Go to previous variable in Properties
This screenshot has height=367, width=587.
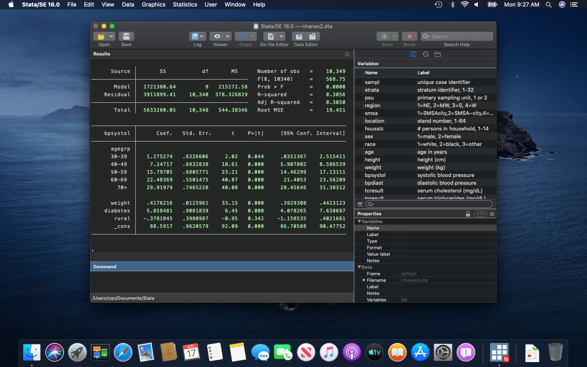[477, 214]
